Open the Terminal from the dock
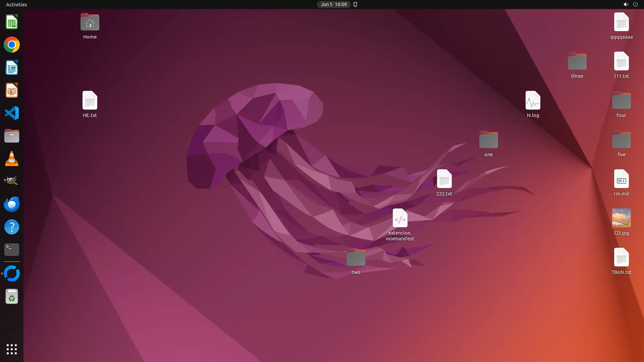 (12, 250)
